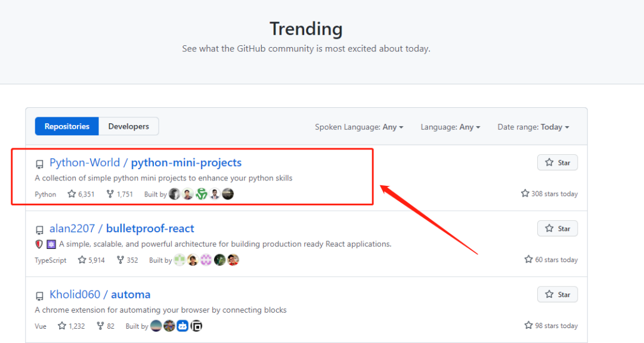This screenshot has height=343, width=644.
Task: Expand the Date range: Today dropdown
Action: click(533, 127)
